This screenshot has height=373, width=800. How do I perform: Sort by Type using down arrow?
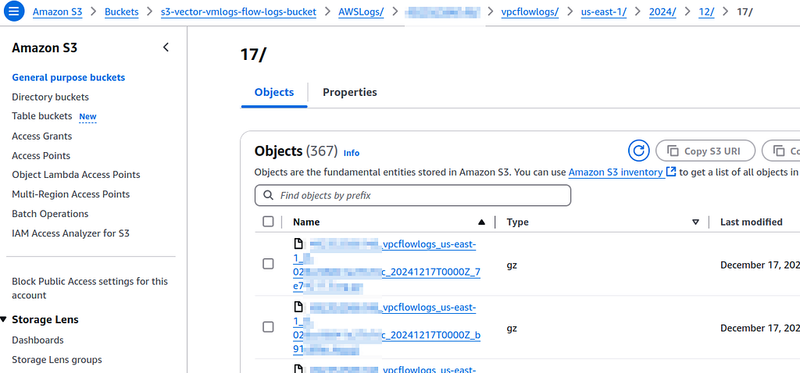pos(695,222)
